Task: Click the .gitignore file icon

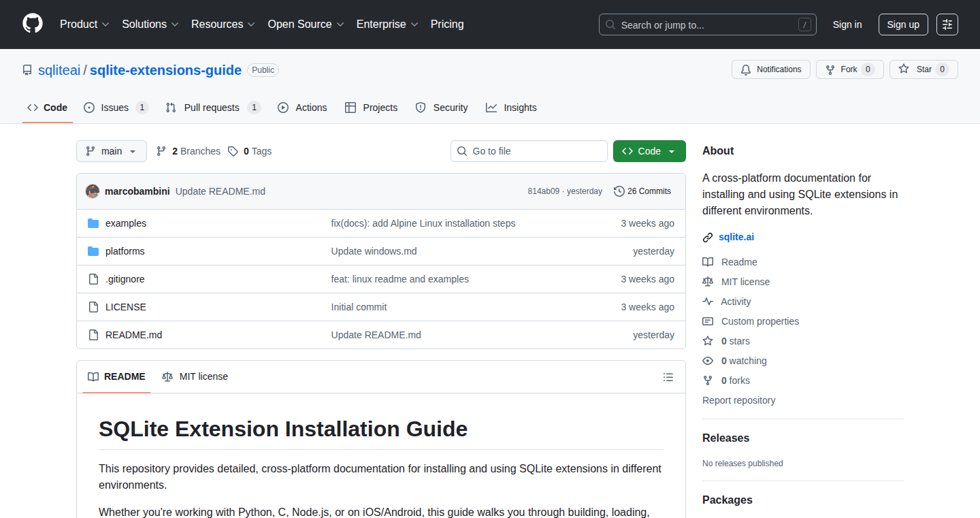Action: [x=93, y=279]
